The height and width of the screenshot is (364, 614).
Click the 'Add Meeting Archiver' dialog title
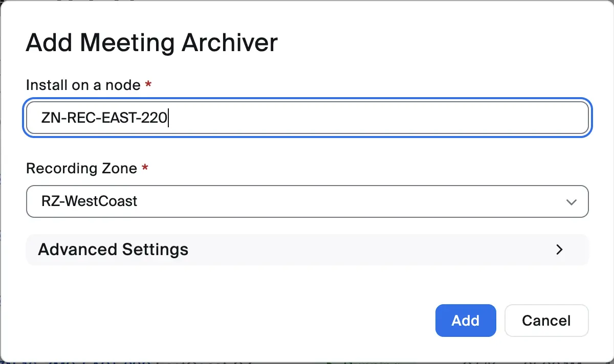[151, 42]
